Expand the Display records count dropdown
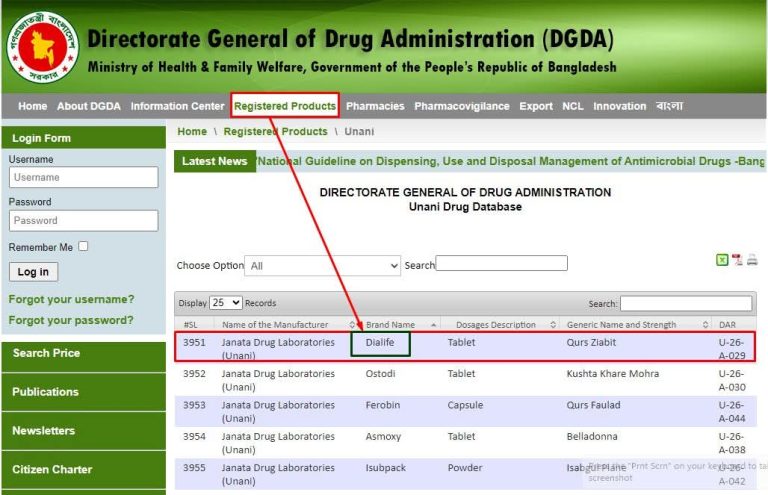This screenshot has height=495, width=768. pos(225,303)
